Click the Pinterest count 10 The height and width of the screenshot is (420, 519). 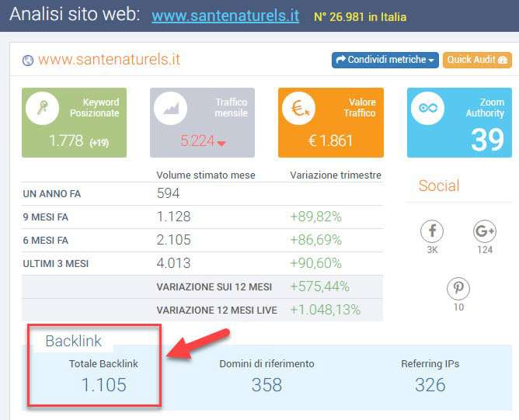458,307
